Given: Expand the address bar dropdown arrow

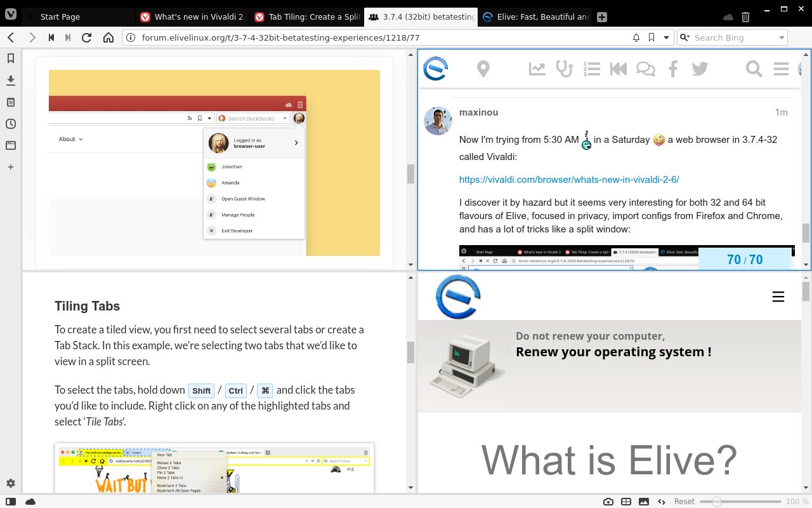Looking at the screenshot, I should 666,37.
